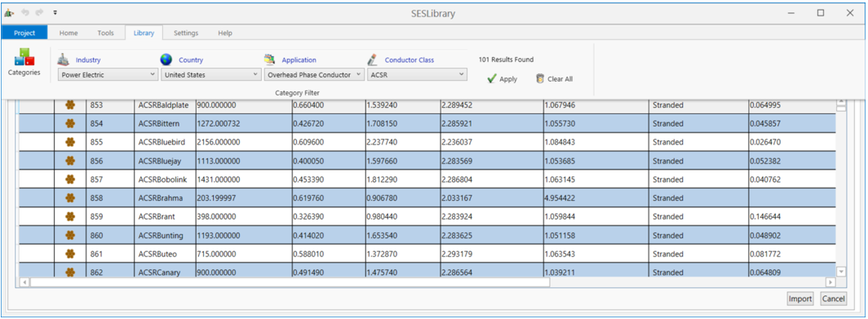Click the Conductor Class label link
The width and height of the screenshot is (868, 319).
click(410, 60)
